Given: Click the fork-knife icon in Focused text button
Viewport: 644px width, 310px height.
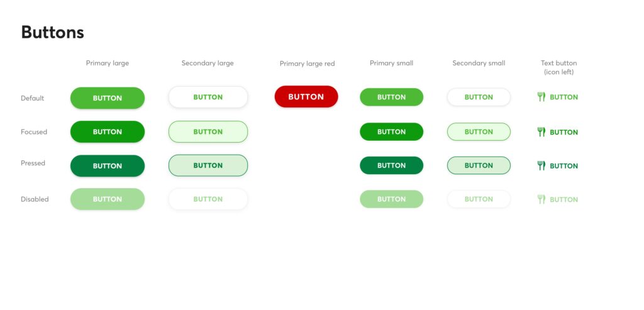Looking at the screenshot, I should coord(541,132).
